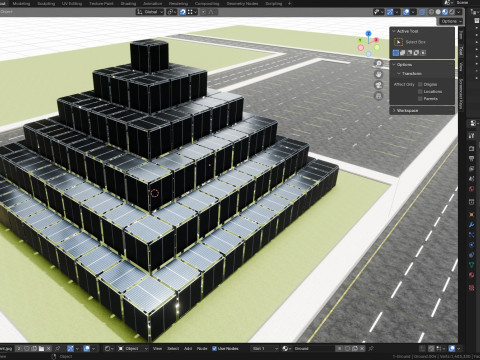
Task: Choose Set a New Selection mode icon
Action: pos(396,53)
